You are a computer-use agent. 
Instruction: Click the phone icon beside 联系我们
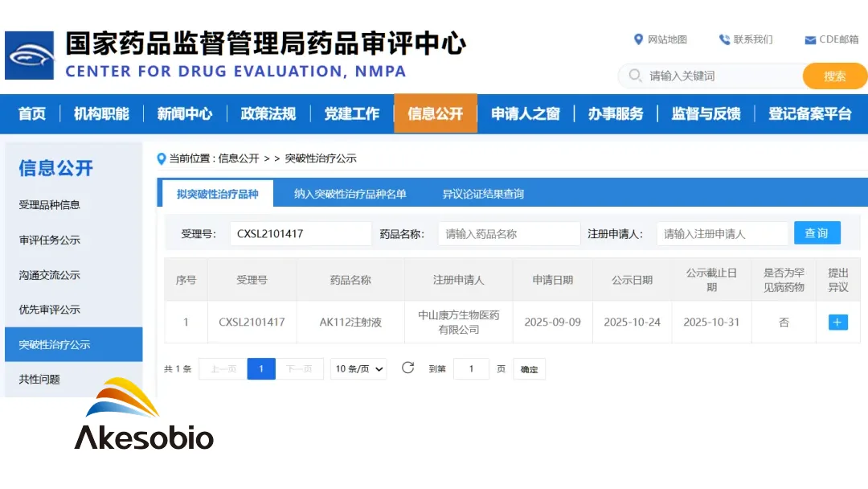click(724, 39)
